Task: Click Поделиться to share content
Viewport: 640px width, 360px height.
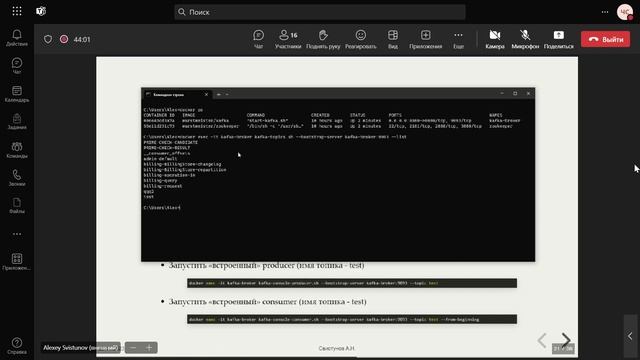Action: click(x=558, y=39)
